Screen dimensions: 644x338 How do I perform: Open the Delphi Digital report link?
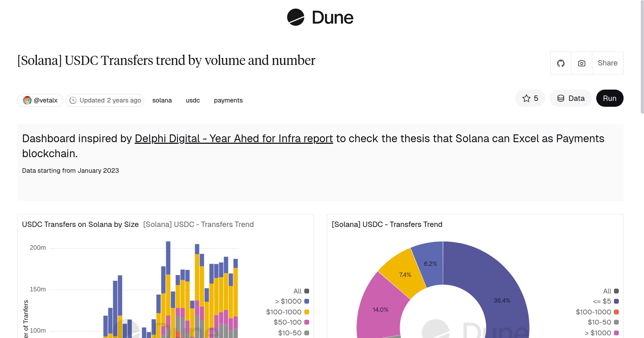pyautogui.click(x=233, y=138)
